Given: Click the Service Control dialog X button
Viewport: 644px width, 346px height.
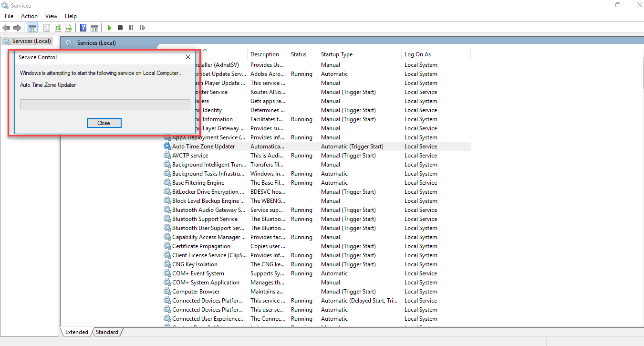Looking at the screenshot, I should 187,57.
